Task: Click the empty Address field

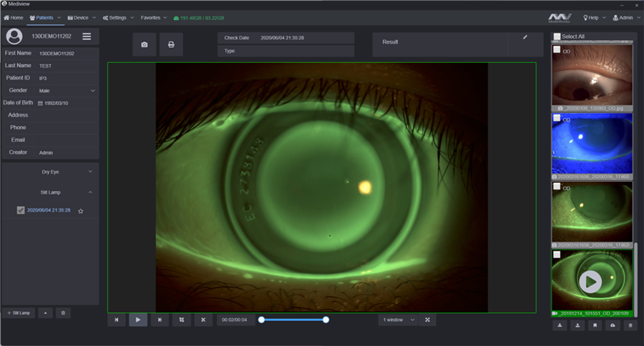Action: (x=67, y=115)
